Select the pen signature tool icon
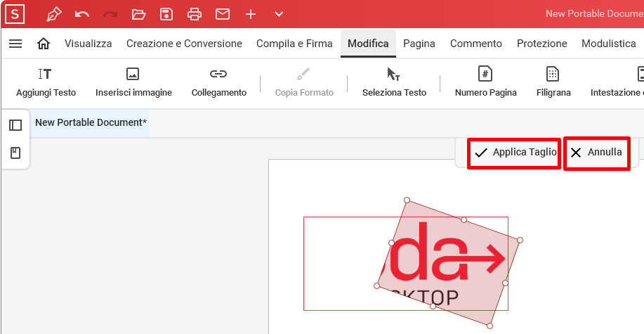This screenshot has width=644, height=334. 54,14
